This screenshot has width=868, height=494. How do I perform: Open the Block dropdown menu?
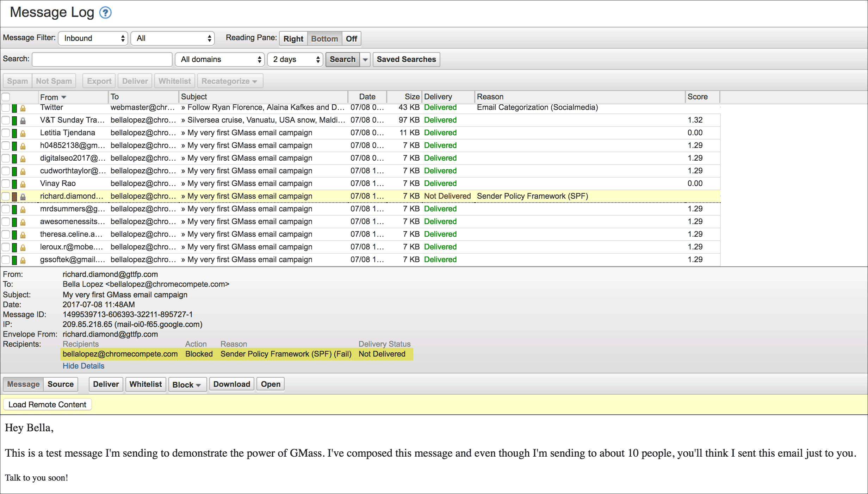point(187,385)
